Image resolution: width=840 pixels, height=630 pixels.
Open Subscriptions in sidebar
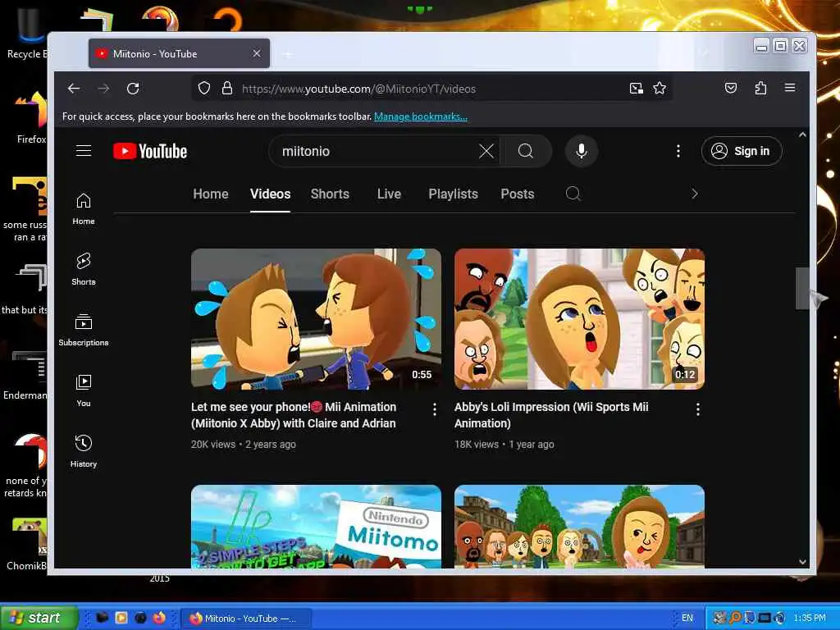pos(84,330)
